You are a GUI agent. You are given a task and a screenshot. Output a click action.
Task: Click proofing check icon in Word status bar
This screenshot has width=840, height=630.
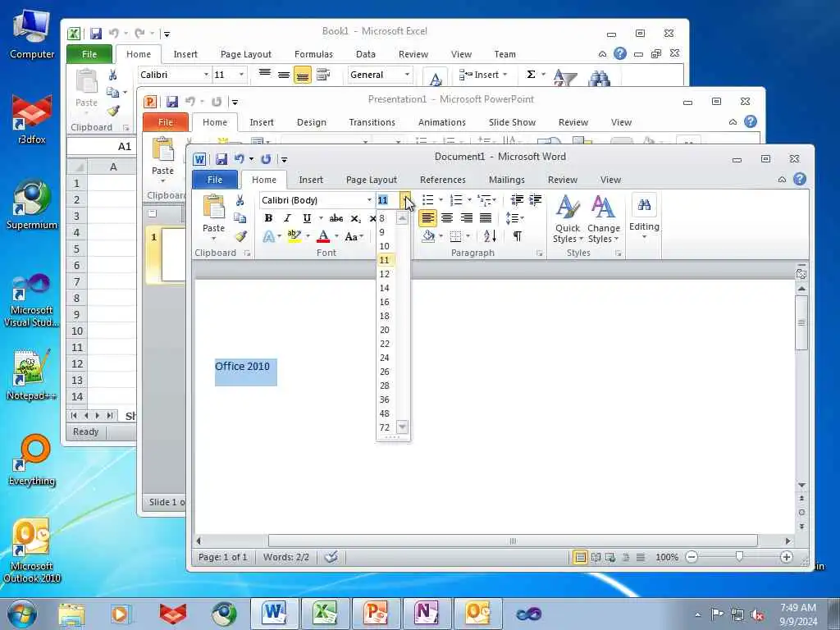coord(331,557)
